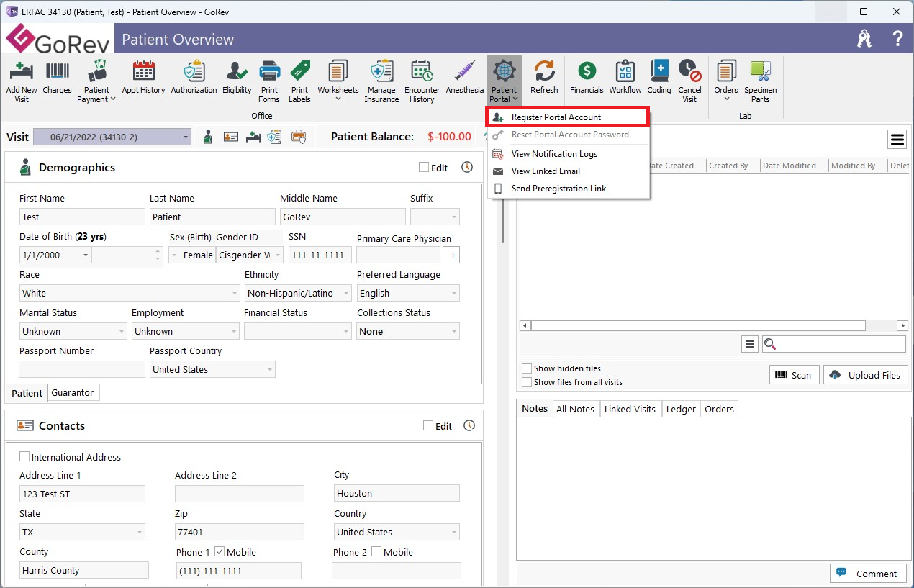Click the patient figure icon beside Visit
The height and width of the screenshot is (588, 914).
pyautogui.click(x=208, y=137)
